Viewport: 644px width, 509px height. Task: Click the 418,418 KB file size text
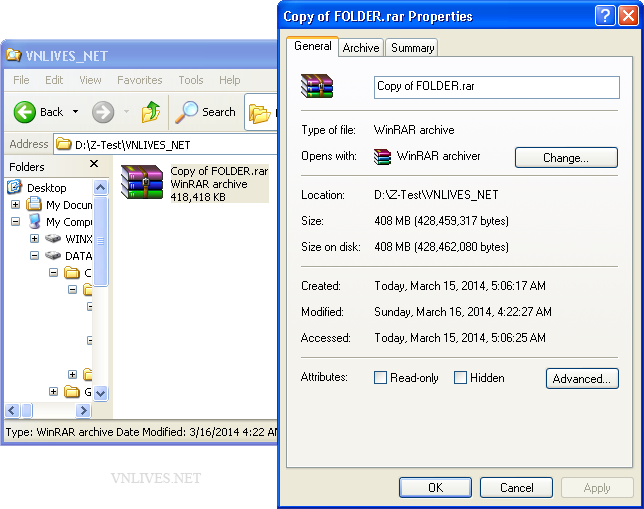pyautogui.click(x=198, y=197)
